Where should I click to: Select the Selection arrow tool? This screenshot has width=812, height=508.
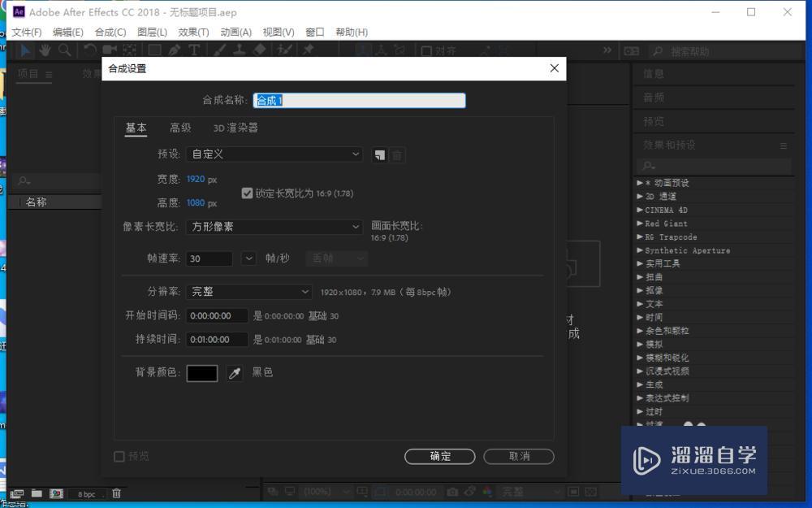pos(25,50)
